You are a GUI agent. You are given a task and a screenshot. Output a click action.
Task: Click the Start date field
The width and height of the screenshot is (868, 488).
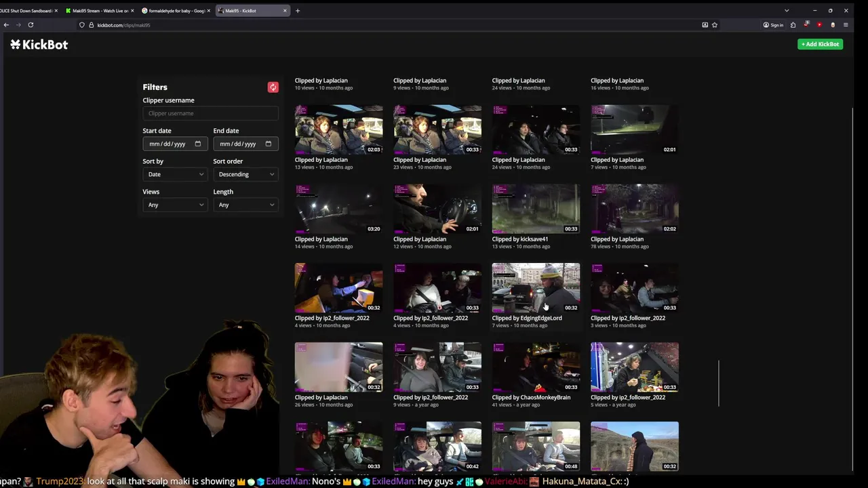(x=175, y=144)
